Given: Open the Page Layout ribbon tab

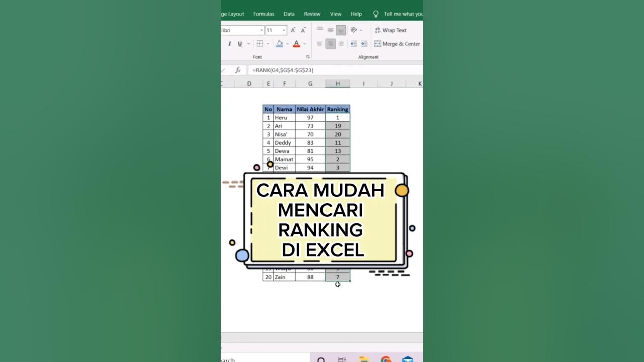Looking at the screenshot, I should (x=232, y=14).
